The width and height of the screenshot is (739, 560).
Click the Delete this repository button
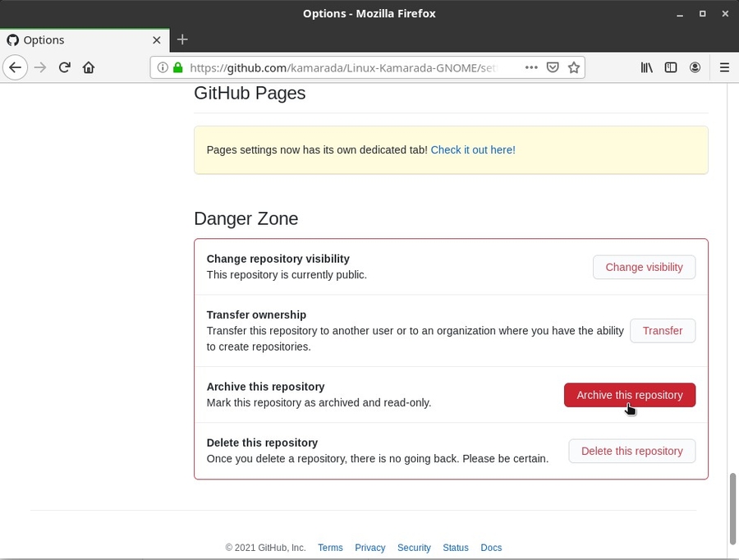[631, 451]
